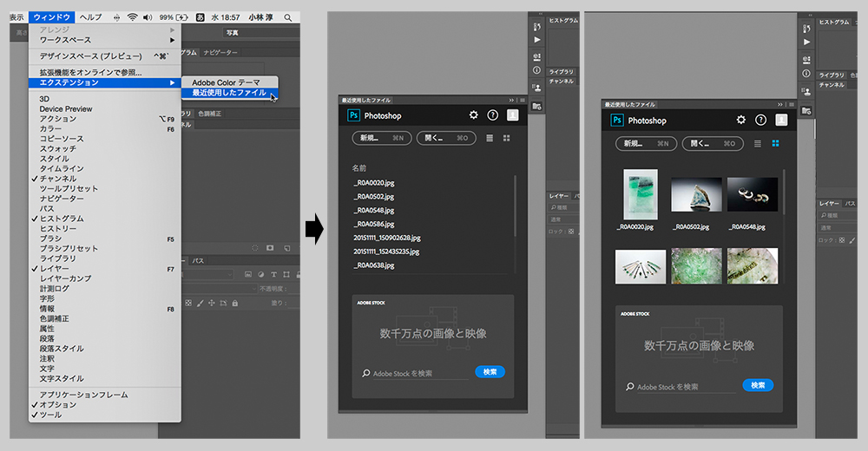Click the file list scrollbar in list-view panel
This screenshot has height=451, width=868.
click(x=515, y=205)
